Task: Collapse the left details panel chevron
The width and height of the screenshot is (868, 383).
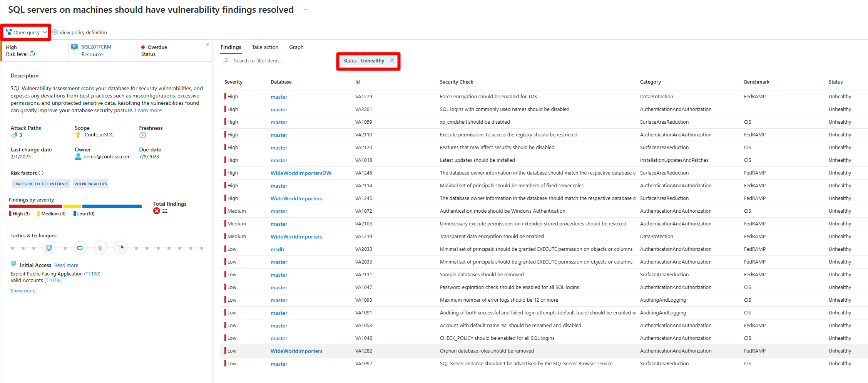Action: click(207, 45)
